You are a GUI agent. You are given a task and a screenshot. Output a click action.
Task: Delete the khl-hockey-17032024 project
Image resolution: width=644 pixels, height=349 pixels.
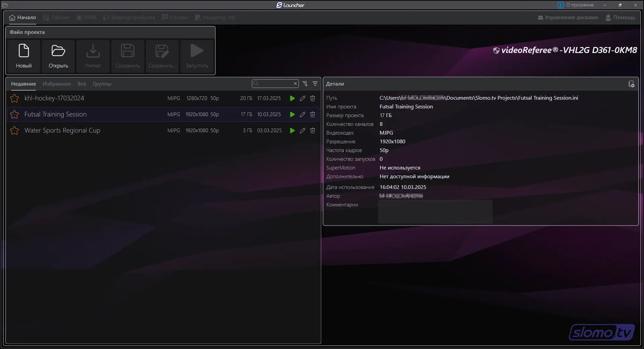pos(313,98)
